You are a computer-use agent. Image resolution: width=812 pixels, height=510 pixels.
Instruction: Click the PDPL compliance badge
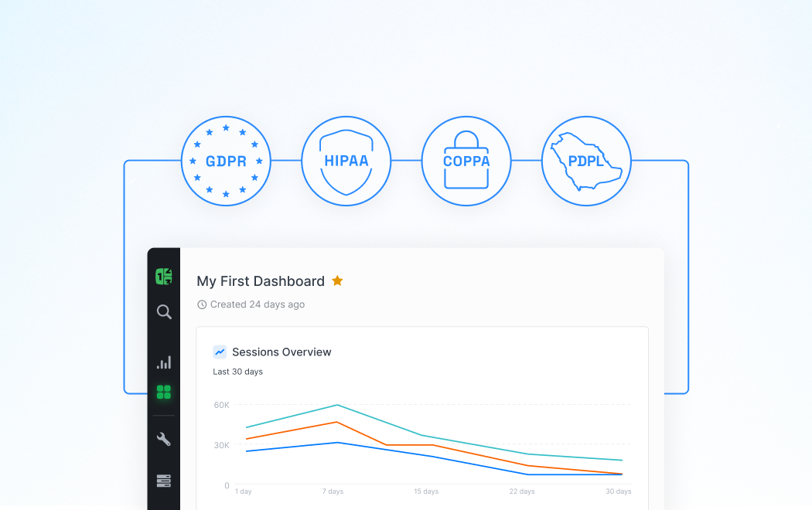[x=586, y=161]
